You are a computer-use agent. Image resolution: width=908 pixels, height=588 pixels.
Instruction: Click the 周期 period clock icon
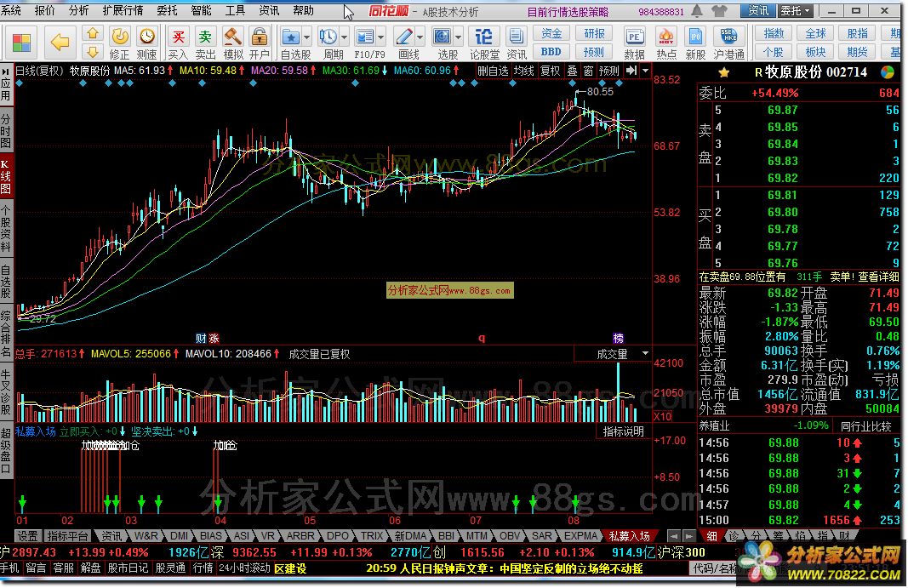pyautogui.click(x=328, y=37)
